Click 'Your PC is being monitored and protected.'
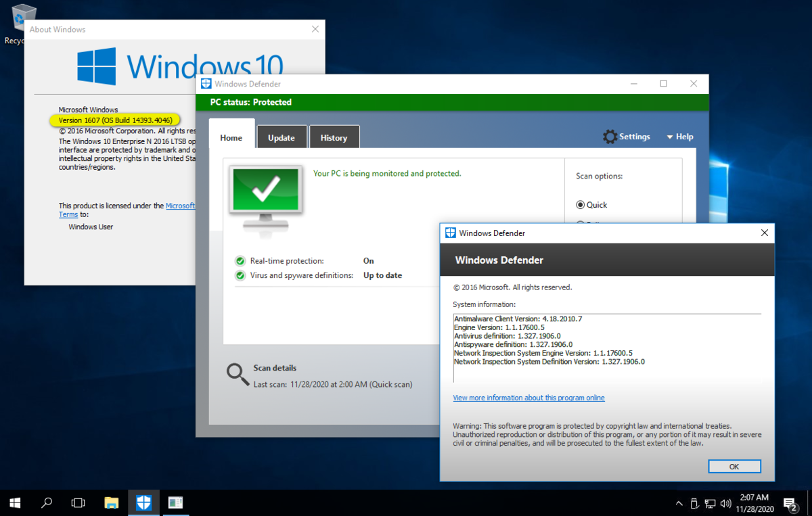812x516 pixels. tap(387, 174)
